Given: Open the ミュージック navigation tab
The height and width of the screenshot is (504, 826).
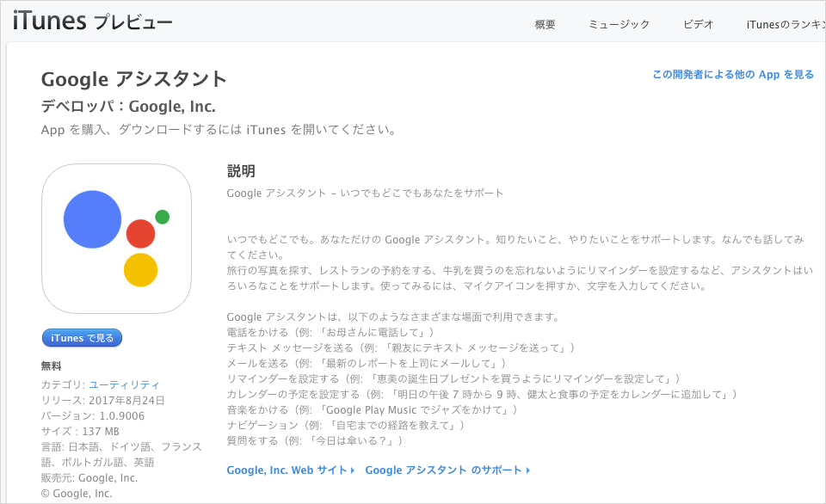Looking at the screenshot, I should (619, 24).
